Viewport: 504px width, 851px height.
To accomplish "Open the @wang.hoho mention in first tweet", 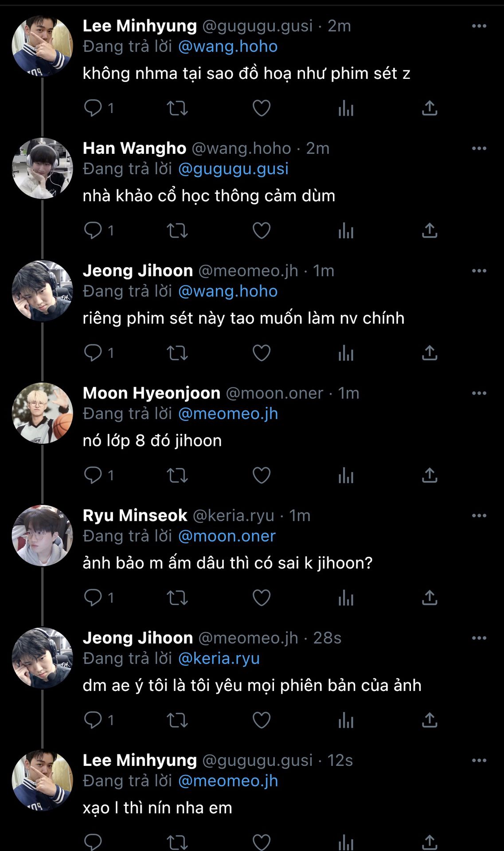I will pos(228,47).
